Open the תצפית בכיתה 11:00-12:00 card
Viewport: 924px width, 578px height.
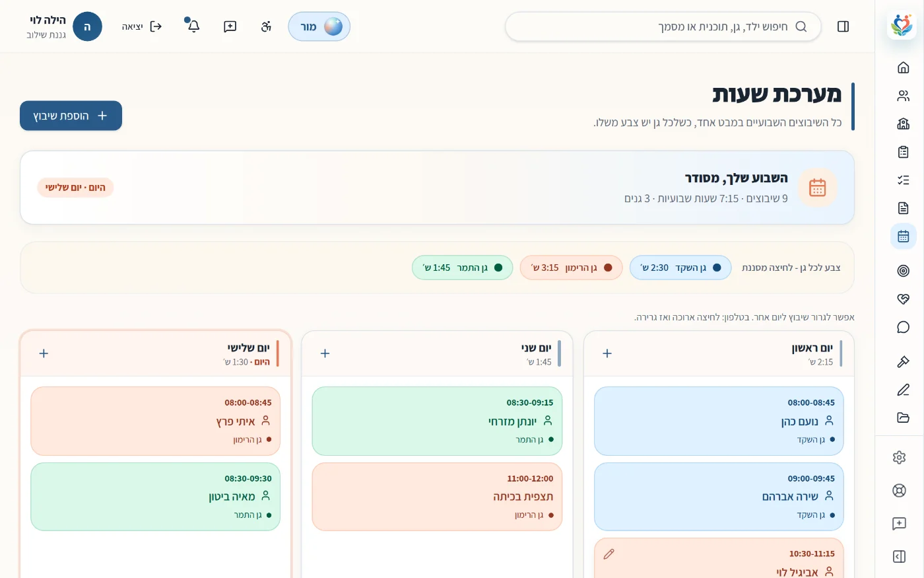(x=437, y=497)
